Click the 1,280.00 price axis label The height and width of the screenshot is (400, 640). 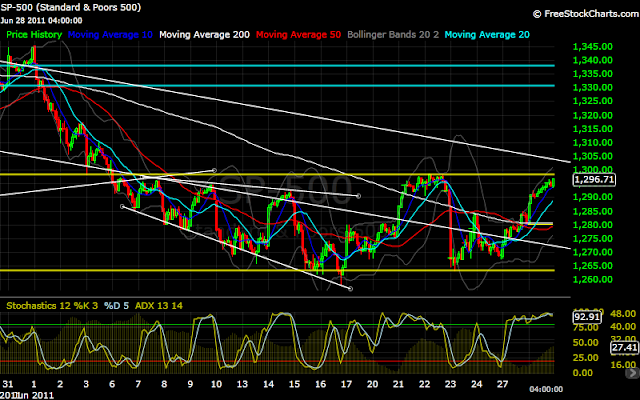[593, 225]
